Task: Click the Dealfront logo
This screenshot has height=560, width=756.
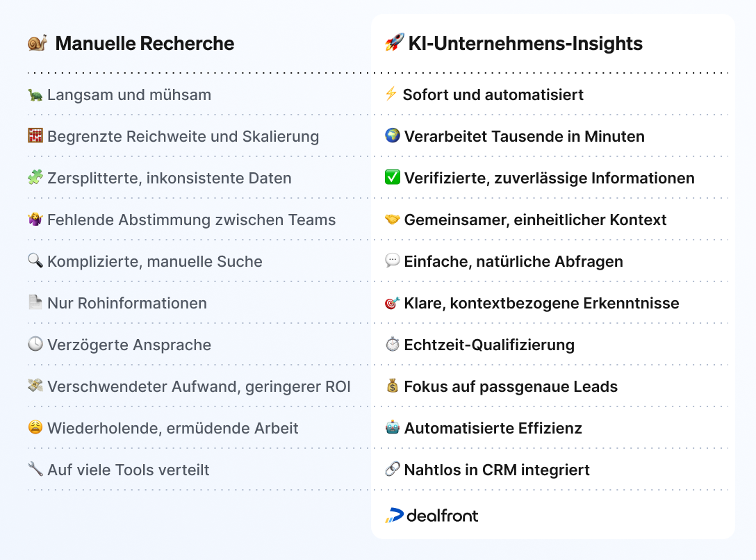Action: coord(432,515)
